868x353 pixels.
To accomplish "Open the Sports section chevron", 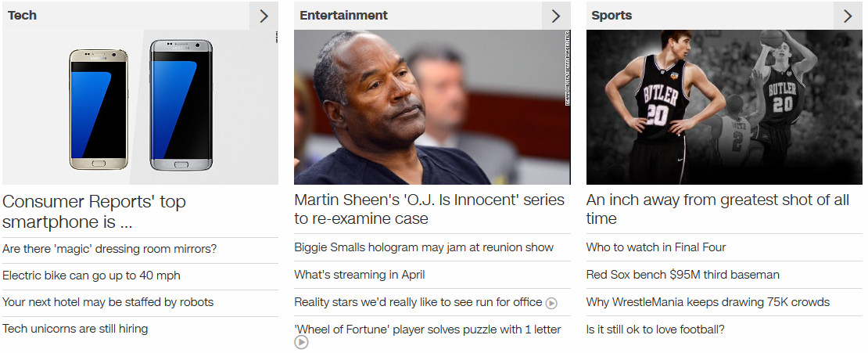I will pyautogui.click(x=848, y=16).
